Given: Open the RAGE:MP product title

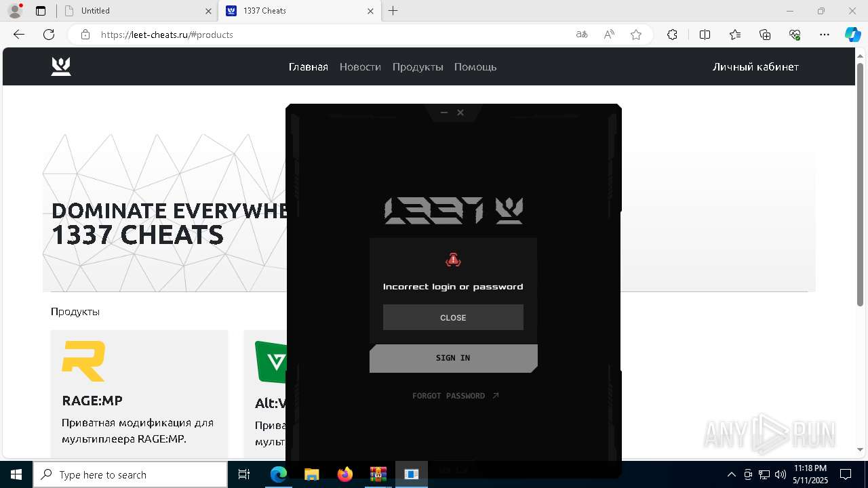Looking at the screenshot, I should [x=92, y=401].
